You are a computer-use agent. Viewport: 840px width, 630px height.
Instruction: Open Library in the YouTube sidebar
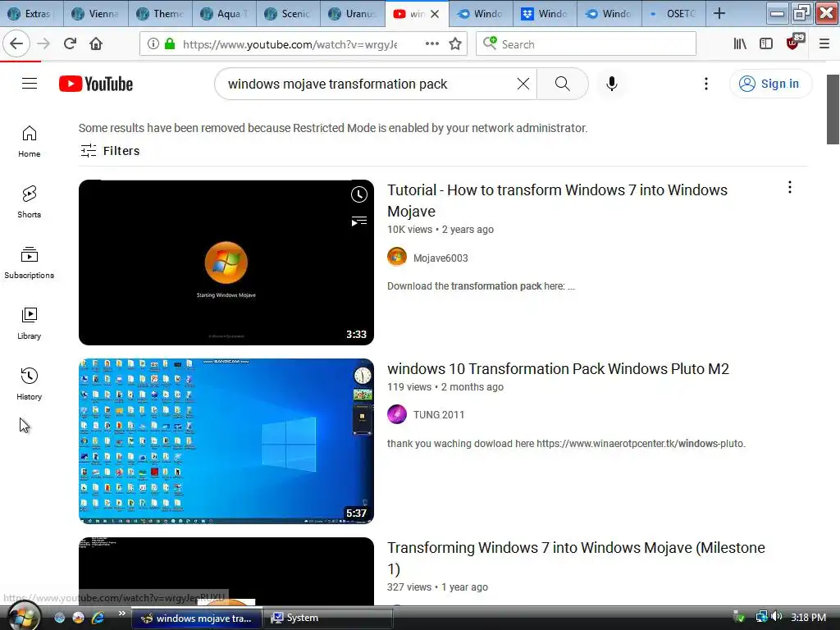click(x=30, y=323)
